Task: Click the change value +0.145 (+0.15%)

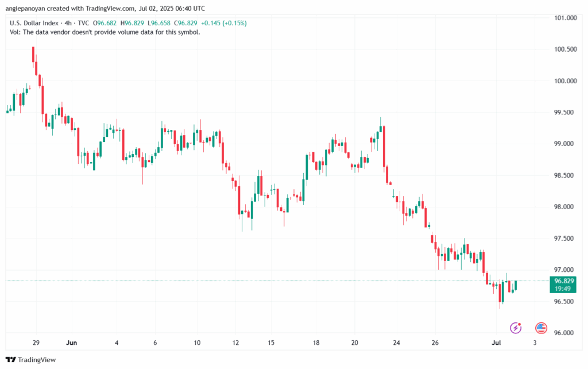Action: 224,23
